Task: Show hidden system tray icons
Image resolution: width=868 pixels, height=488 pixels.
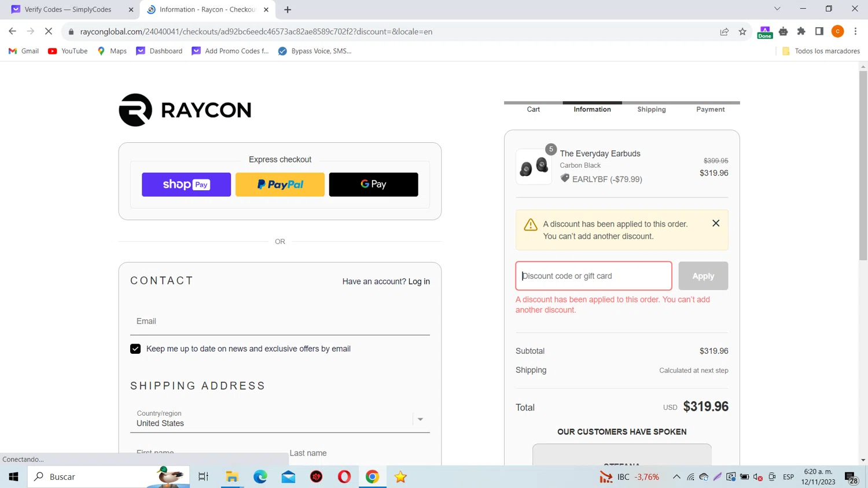Action: point(676,477)
